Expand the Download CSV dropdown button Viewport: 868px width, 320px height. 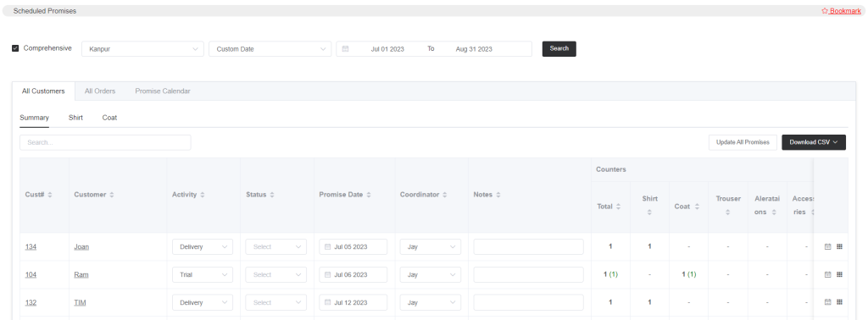click(814, 142)
